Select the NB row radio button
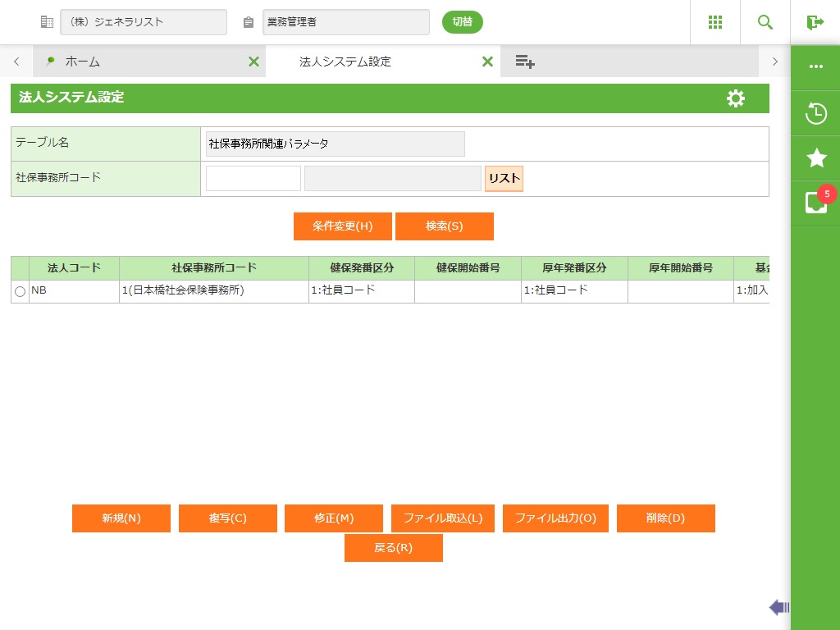 (x=20, y=291)
